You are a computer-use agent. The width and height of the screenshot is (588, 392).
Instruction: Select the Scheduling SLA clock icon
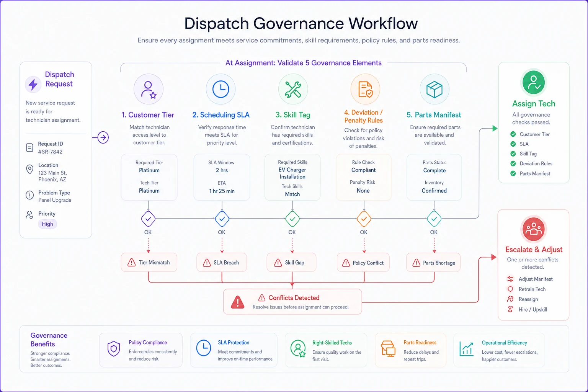click(221, 89)
